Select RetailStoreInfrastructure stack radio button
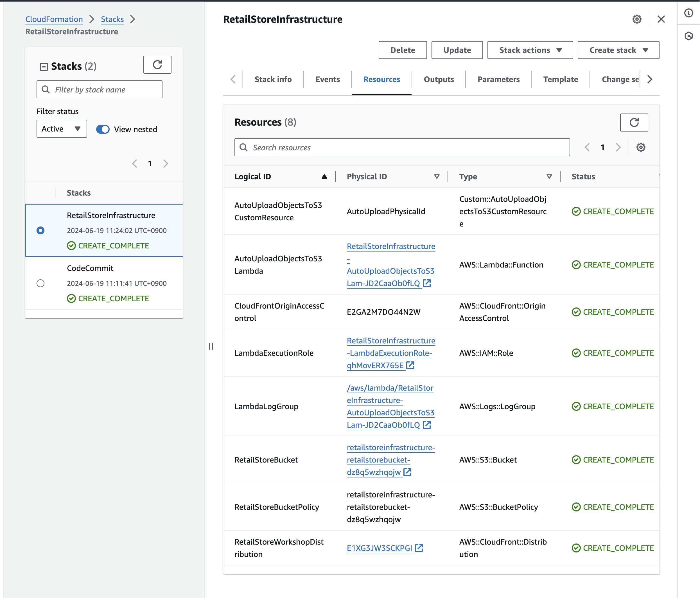The width and height of the screenshot is (700, 598). point(40,230)
